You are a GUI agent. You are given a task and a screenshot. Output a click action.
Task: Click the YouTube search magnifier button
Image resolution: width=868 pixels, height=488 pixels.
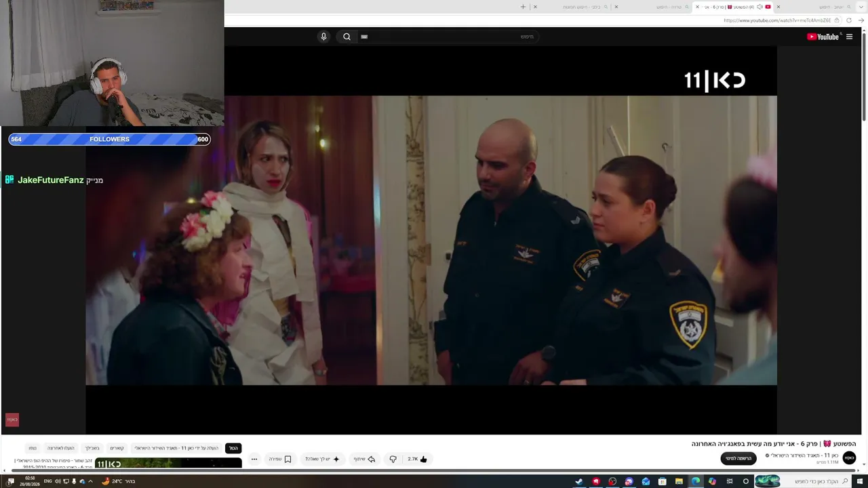coord(347,37)
